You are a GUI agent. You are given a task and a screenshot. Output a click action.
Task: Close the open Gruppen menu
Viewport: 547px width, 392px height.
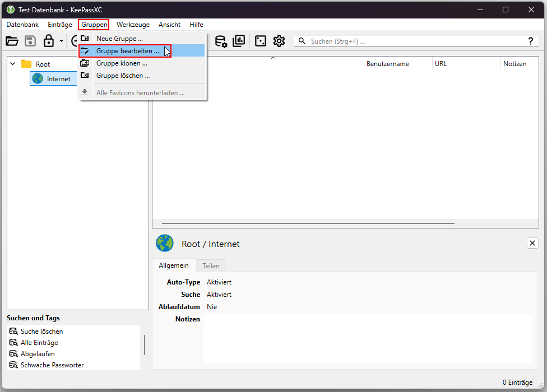(94, 25)
